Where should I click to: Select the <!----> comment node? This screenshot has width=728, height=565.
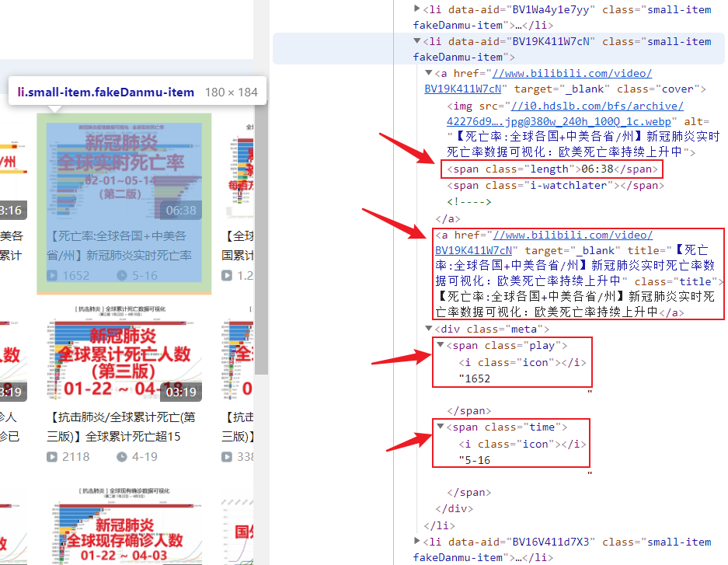(469, 202)
